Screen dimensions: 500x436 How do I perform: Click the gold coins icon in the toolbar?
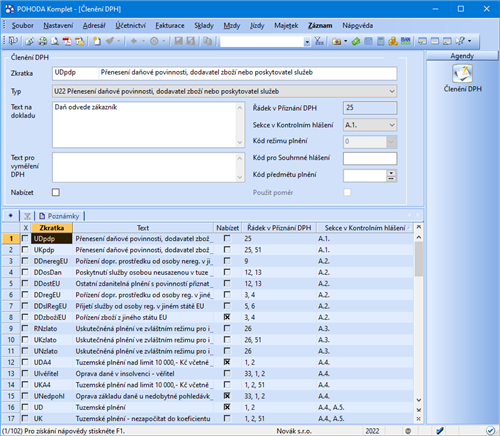click(x=393, y=41)
